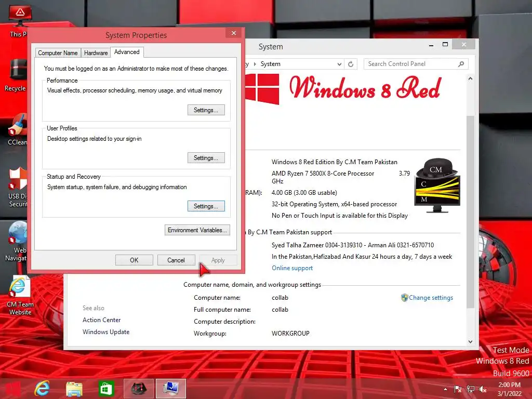Viewport: 532px width, 399px height.
Task: Click Windows 8 Red Edition text
Action: pos(334,162)
